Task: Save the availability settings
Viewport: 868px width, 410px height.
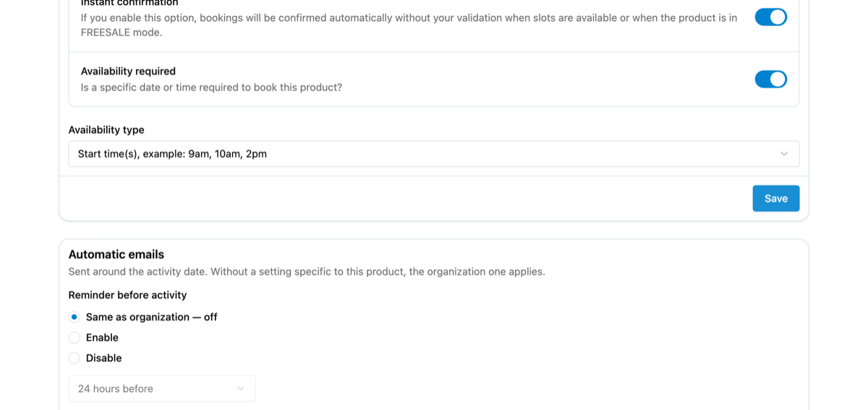Action: click(x=775, y=198)
